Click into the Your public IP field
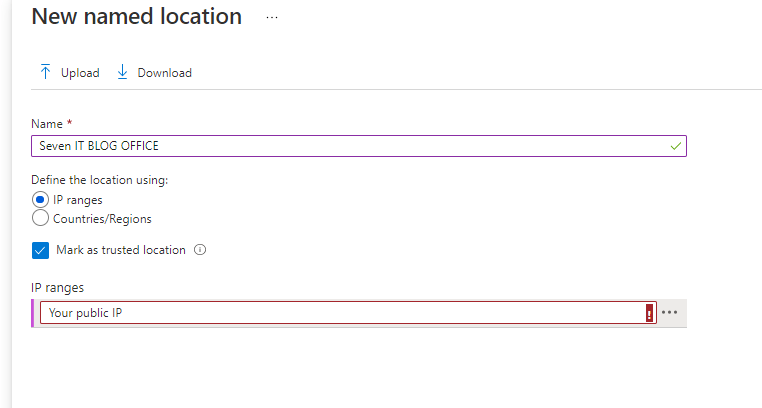Viewport: 762px width, 408px height. [x=340, y=313]
